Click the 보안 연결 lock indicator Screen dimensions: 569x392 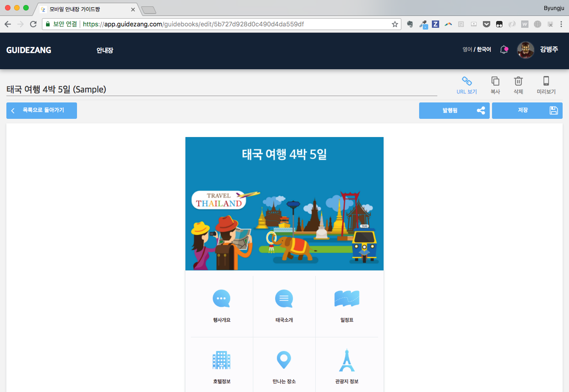point(62,24)
